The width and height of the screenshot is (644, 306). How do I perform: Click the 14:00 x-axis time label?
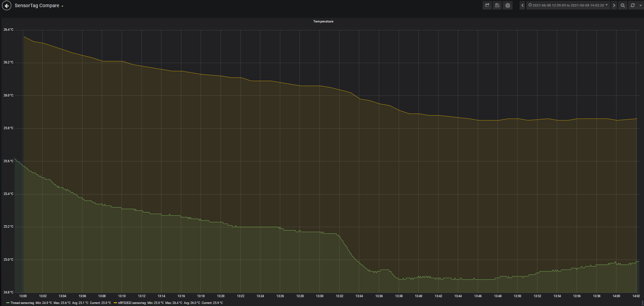[x=616, y=296]
